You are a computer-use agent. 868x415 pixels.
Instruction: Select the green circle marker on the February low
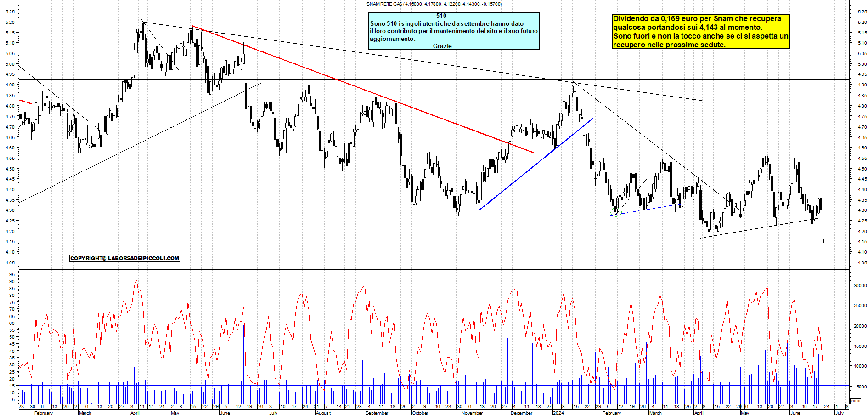616,212
